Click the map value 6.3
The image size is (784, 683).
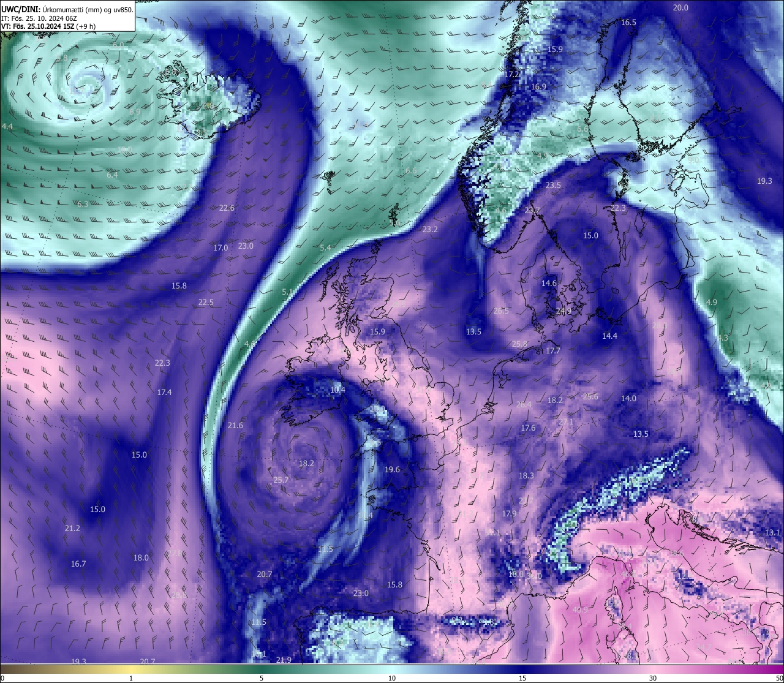(83, 205)
